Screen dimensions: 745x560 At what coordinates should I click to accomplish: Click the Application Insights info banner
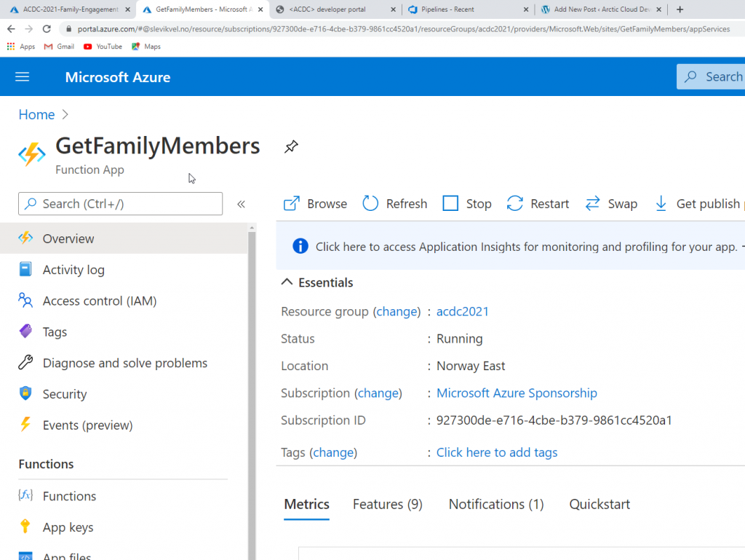510,247
